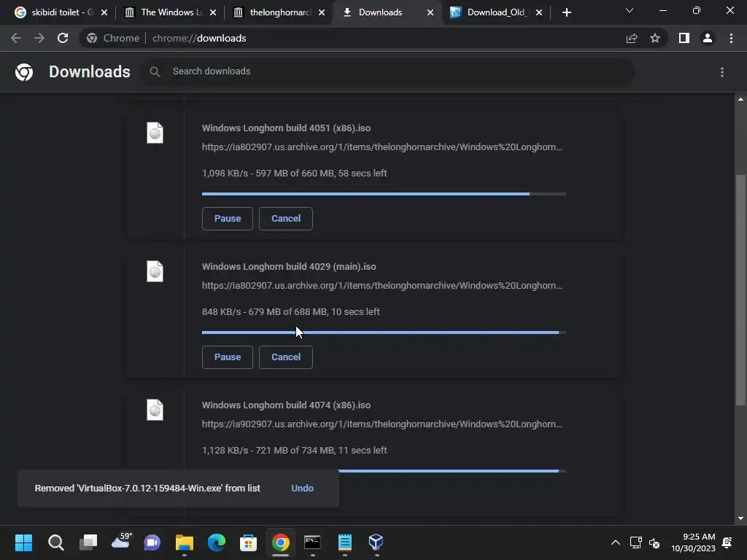Open the weather widget showing 59°
This screenshot has width=747, height=560.
click(121, 542)
